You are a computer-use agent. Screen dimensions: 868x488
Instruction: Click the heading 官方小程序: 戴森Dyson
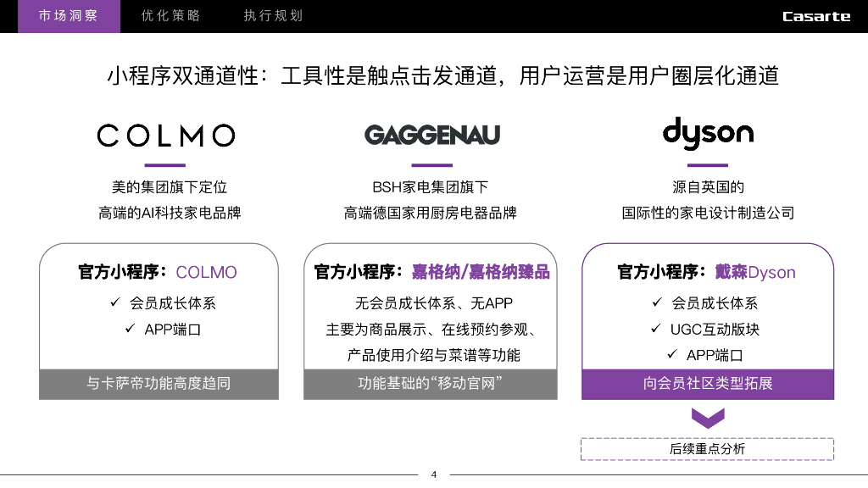pos(706,272)
